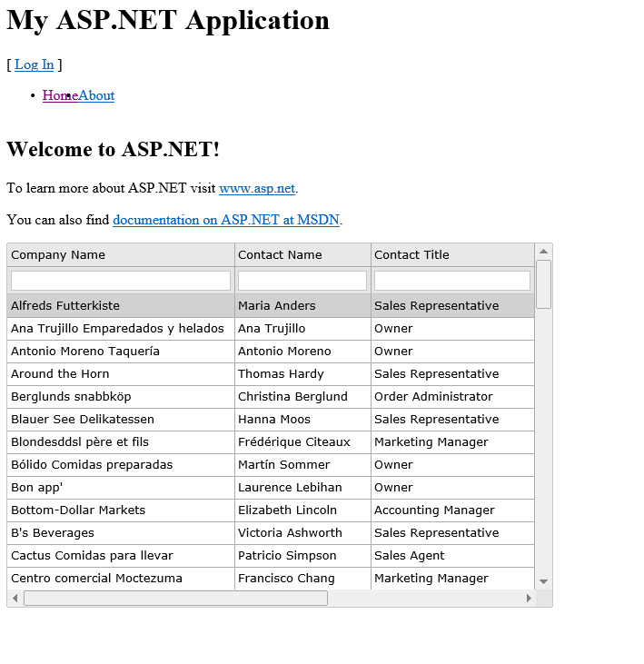Viewport: 644px width, 664px height.
Task: Click the Order Administrator title cell
Action: (x=452, y=397)
